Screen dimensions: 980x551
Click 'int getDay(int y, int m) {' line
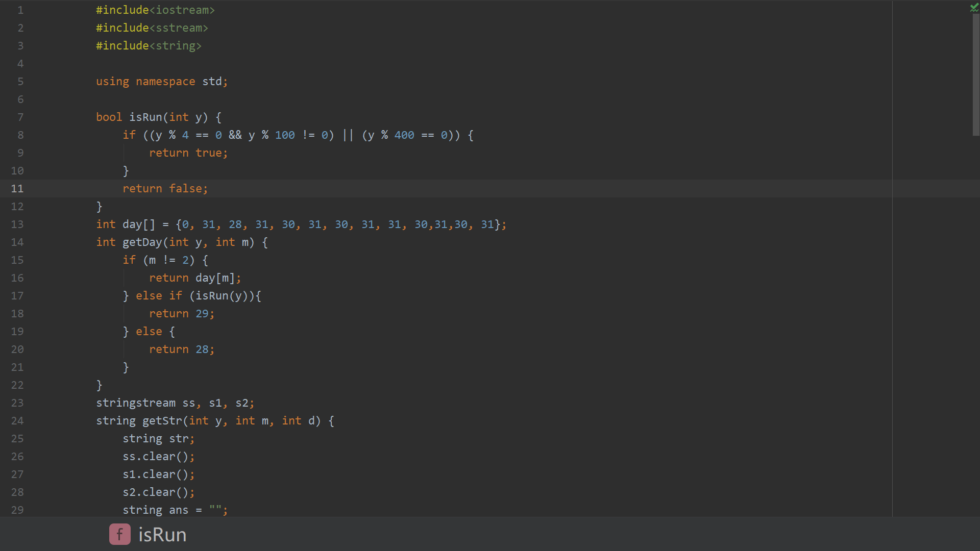tap(182, 242)
